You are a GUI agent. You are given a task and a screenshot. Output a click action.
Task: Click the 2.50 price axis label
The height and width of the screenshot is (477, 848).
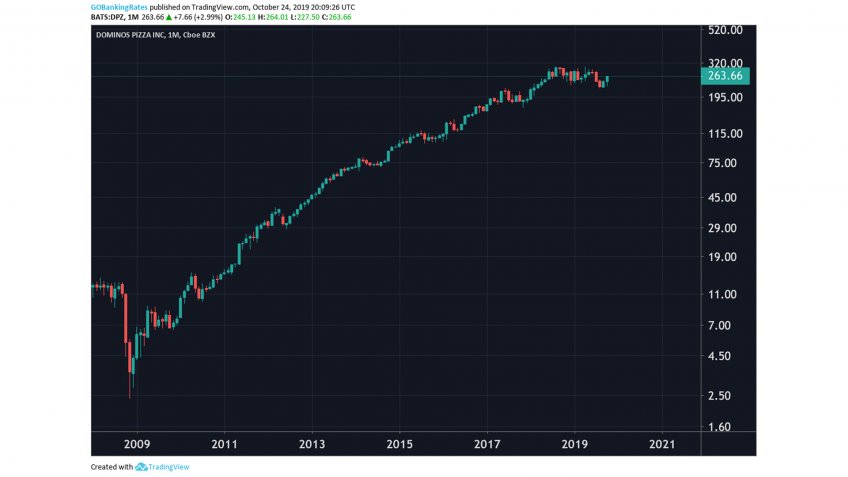[719, 396]
